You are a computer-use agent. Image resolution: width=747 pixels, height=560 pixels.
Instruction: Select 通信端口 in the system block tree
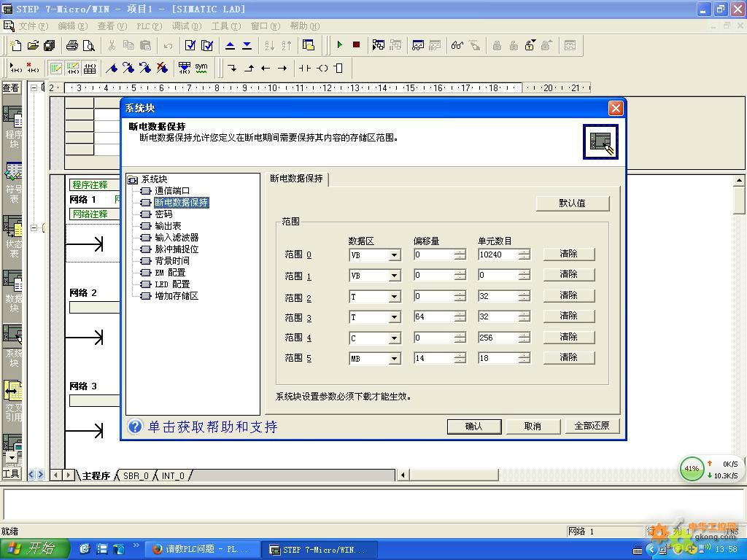[172, 191]
